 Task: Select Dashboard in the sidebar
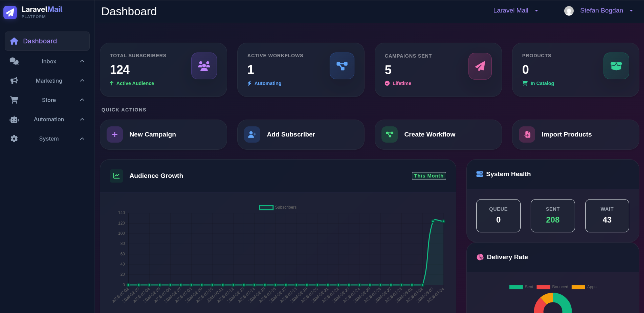47,41
